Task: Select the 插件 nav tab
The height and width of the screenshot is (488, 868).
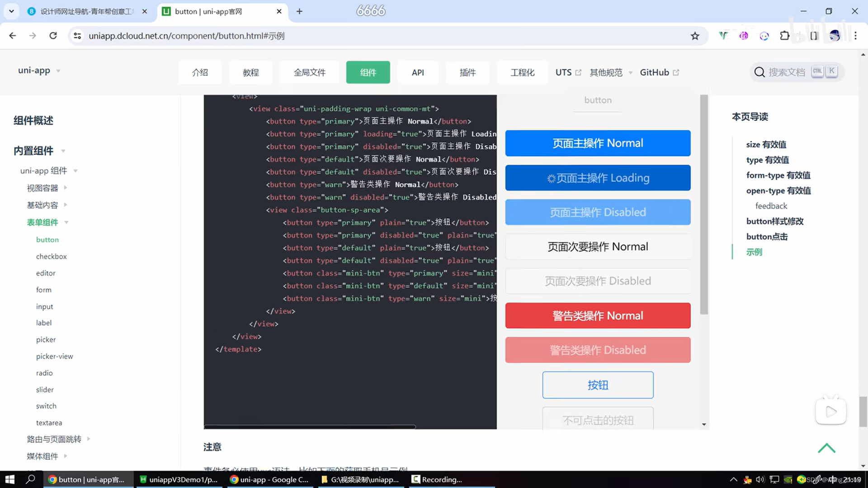Action: tap(467, 72)
